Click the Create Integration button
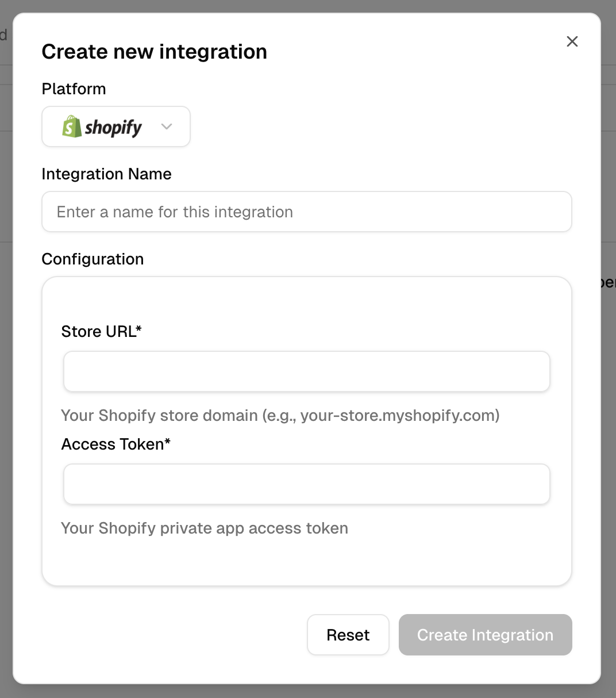Viewport: 616px width, 698px height. [485, 635]
